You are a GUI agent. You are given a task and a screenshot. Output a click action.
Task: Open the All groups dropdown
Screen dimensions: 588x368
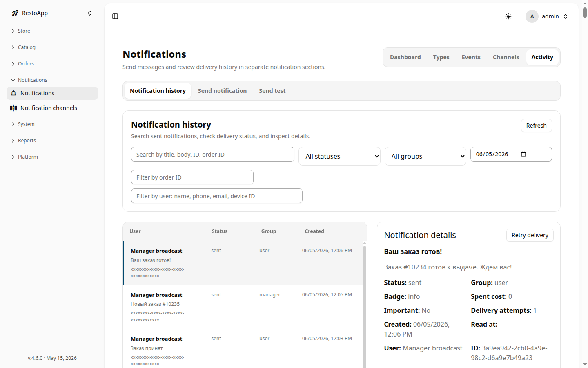[425, 156]
